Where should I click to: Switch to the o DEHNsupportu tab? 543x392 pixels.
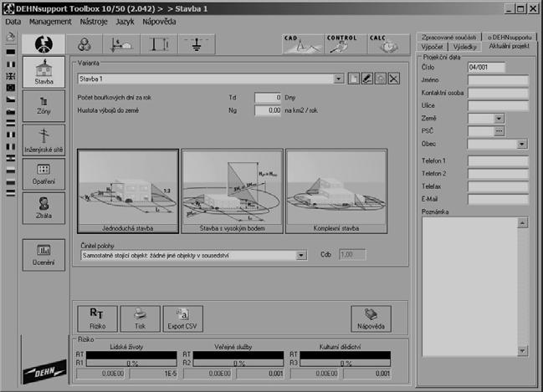tap(510, 37)
